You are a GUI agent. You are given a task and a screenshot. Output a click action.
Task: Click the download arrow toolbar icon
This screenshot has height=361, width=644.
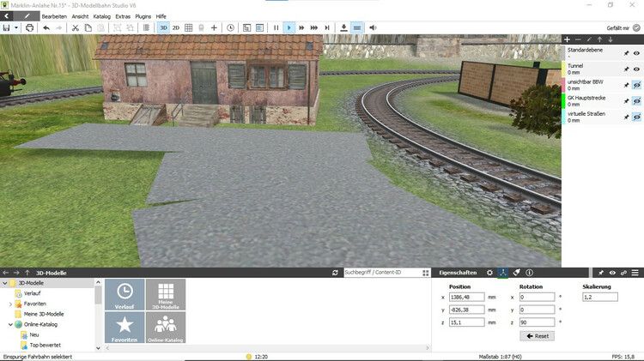pos(343,28)
